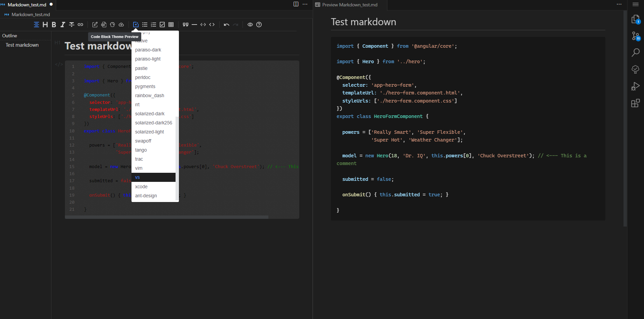Enable ordered list formatting
The width and height of the screenshot is (644, 319).
click(153, 25)
